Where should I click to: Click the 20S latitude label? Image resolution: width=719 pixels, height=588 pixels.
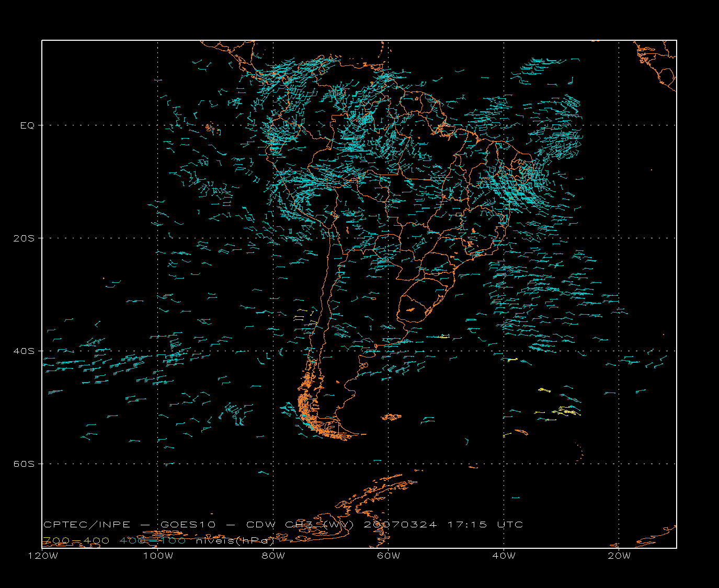coord(24,238)
